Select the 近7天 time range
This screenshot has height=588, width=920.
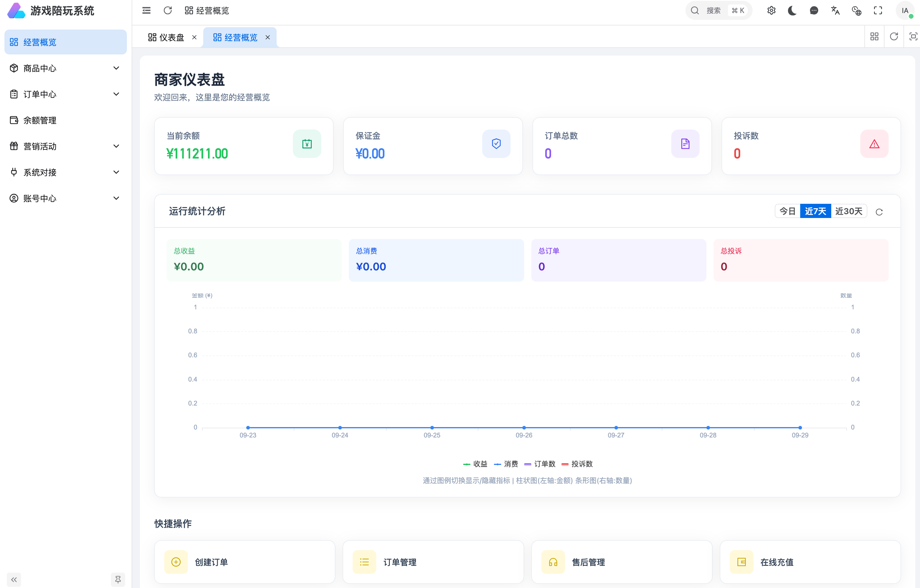(x=816, y=211)
